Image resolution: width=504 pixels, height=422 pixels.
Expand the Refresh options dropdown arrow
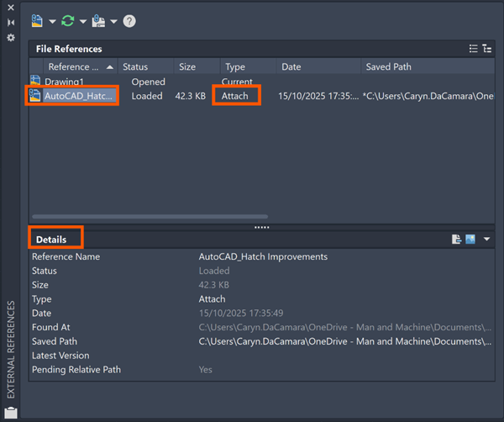point(83,21)
